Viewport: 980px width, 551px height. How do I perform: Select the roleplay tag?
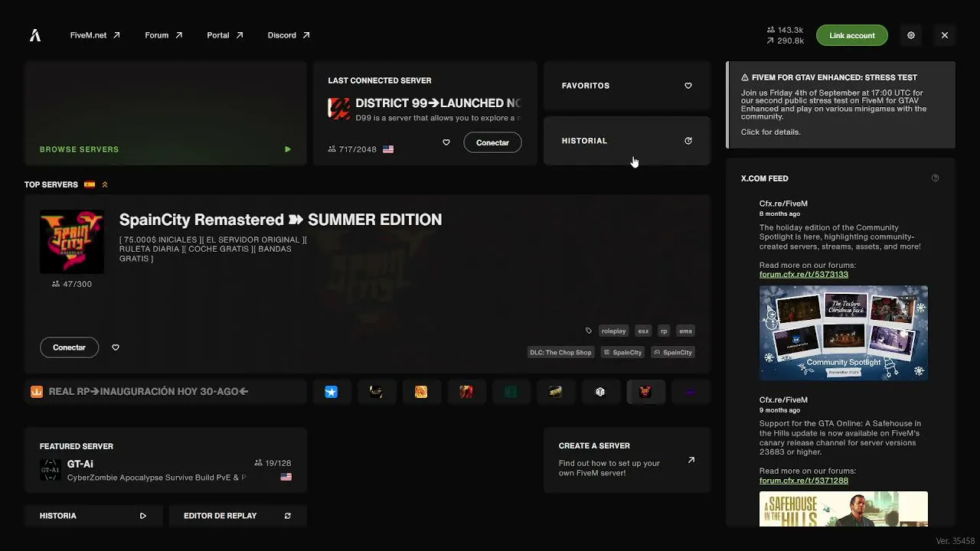(614, 331)
